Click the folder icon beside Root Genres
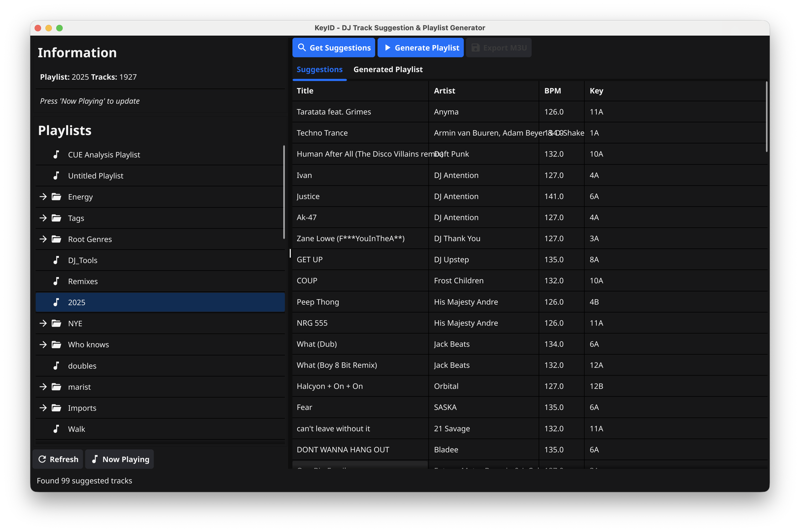Viewport: 800px width, 532px height. [x=56, y=239]
